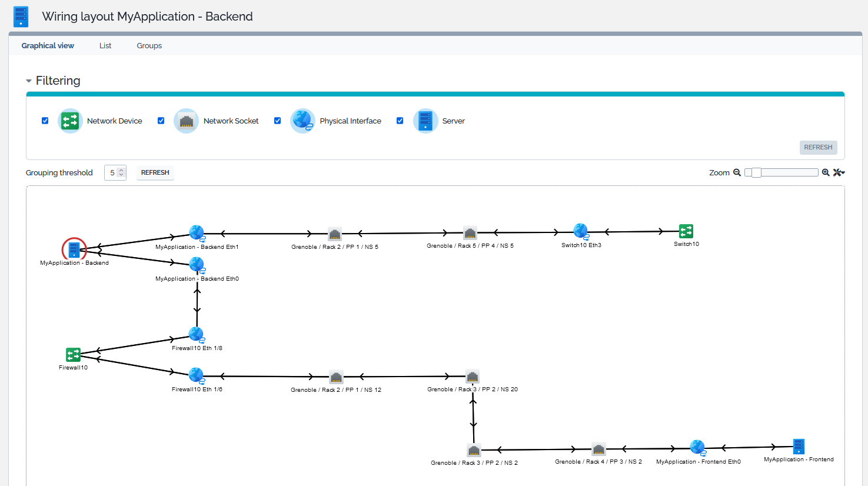The width and height of the screenshot is (868, 486).
Task: Collapse the Filtering section
Action: click(x=29, y=81)
